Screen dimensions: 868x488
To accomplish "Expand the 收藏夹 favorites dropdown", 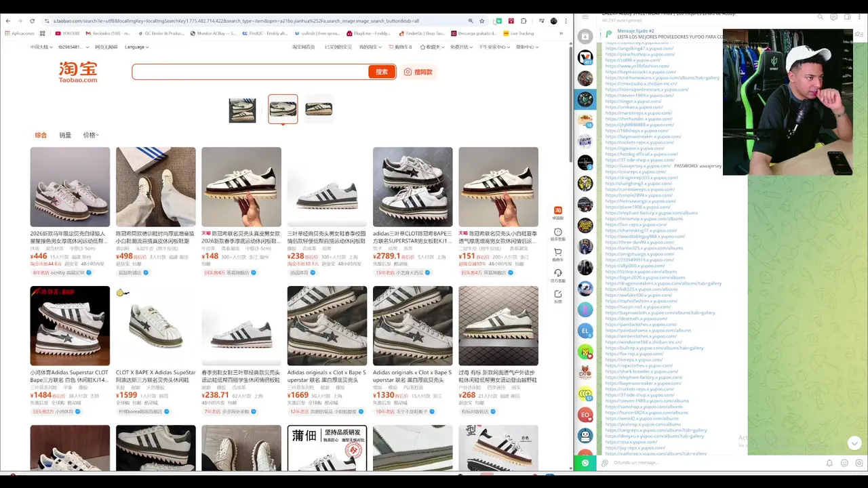I will pos(431,47).
